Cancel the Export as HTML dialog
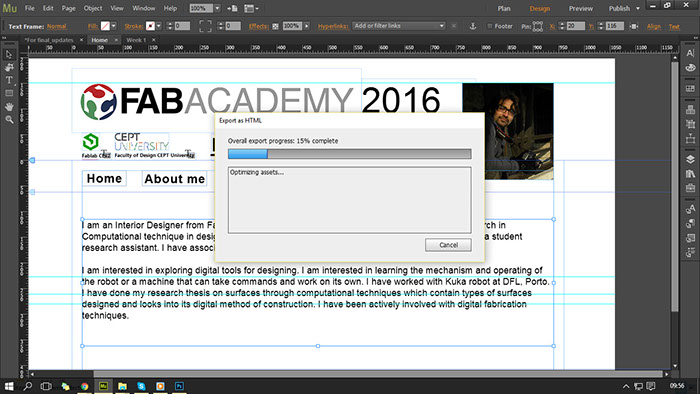This screenshot has width=700, height=394. [x=448, y=245]
